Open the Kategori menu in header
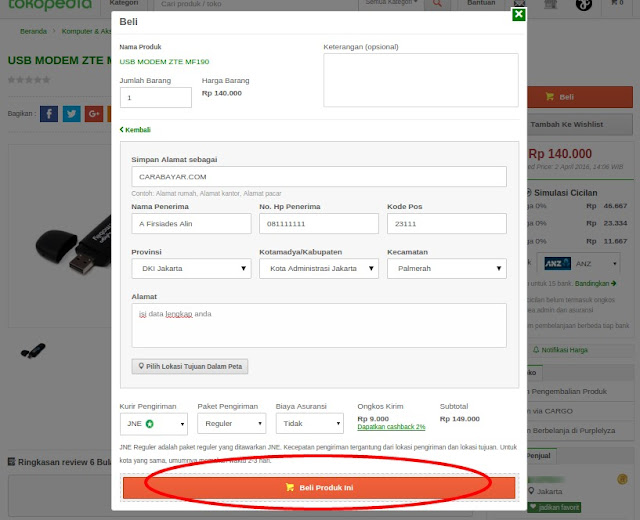 (124, 3)
